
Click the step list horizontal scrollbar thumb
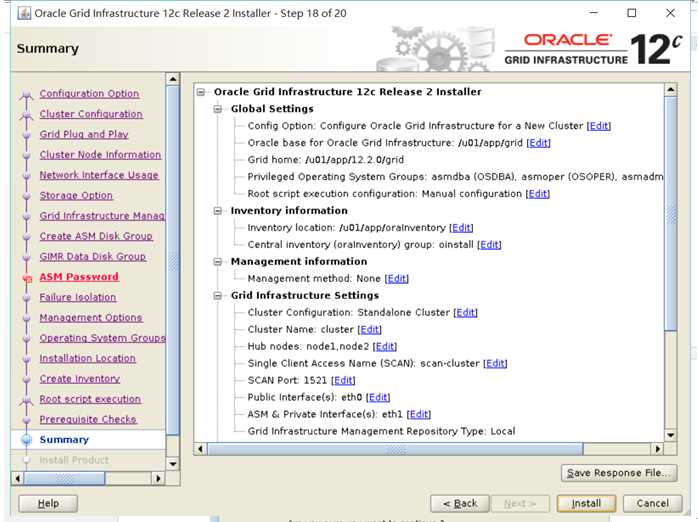click(x=65, y=479)
